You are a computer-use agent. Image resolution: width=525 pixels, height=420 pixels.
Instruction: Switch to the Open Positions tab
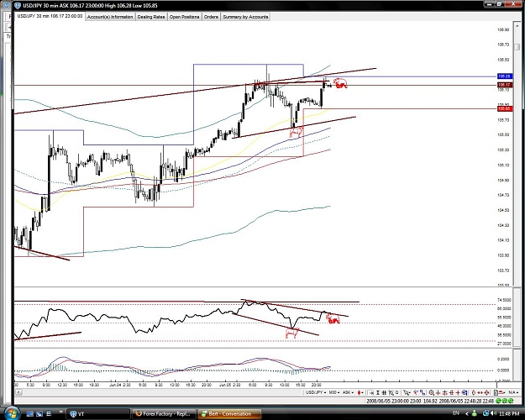184,17
